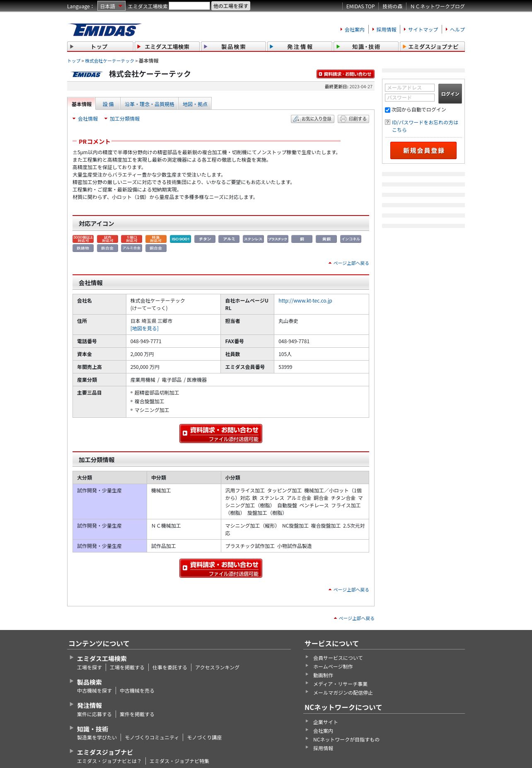Screen dimensions: 532x768
Task: Switch to the 地図・拠点 tab
Action: click(x=195, y=104)
